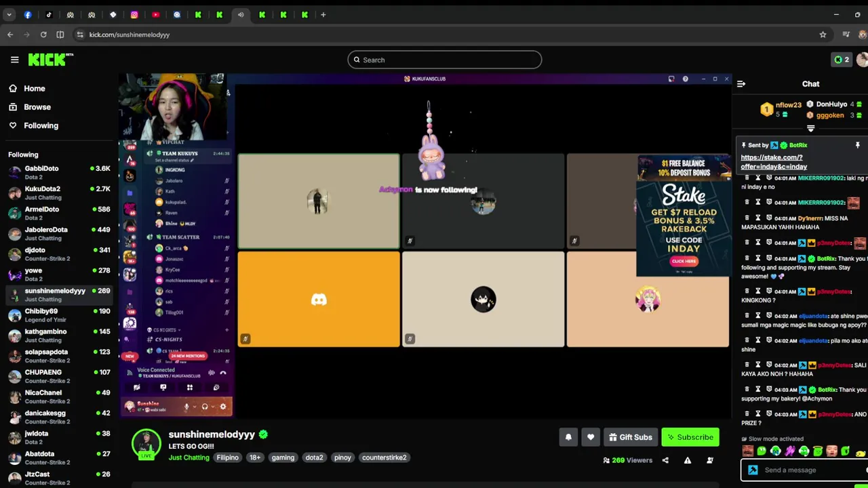Select the Filipino language tag
The width and height of the screenshot is (868, 488).
pos(227,457)
